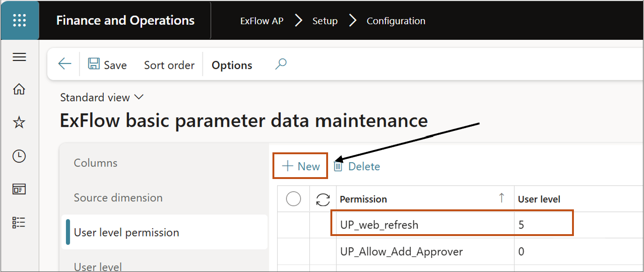
Task: Click the refresh icon in grid header
Action: pyautogui.click(x=323, y=199)
